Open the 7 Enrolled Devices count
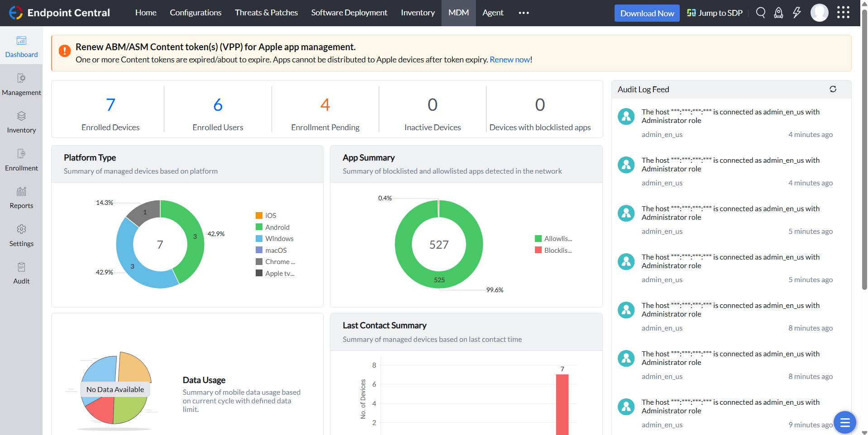This screenshot has height=435, width=868. click(110, 105)
